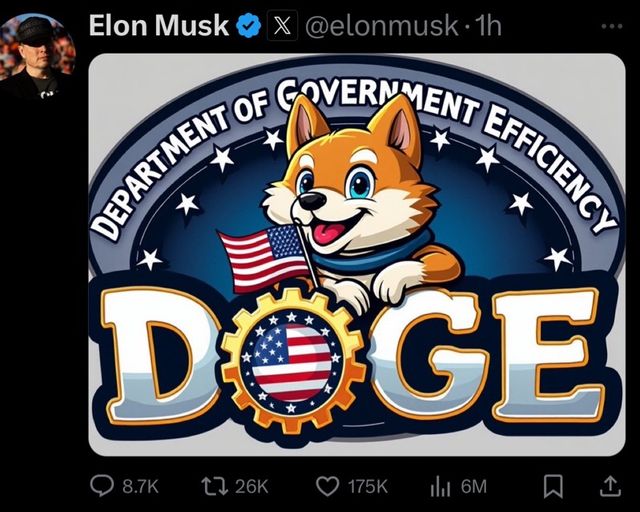
Task: Open the @elonmusk handle link
Action: point(382,26)
